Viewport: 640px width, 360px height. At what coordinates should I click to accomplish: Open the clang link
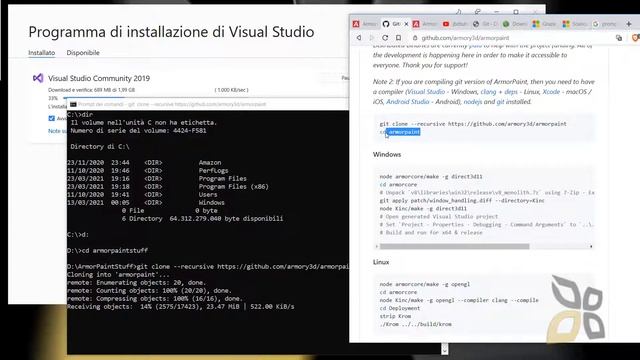pyautogui.click(x=488, y=92)
